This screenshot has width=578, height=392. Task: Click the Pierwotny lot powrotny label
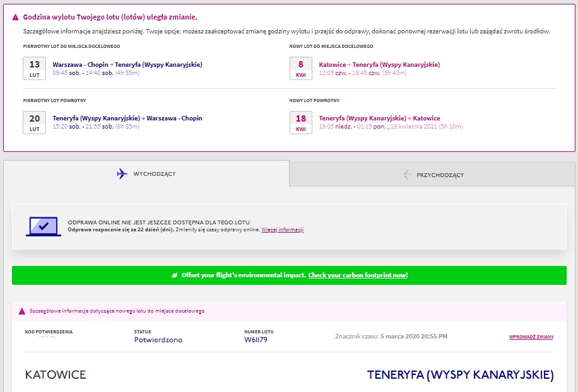point(54,100)
